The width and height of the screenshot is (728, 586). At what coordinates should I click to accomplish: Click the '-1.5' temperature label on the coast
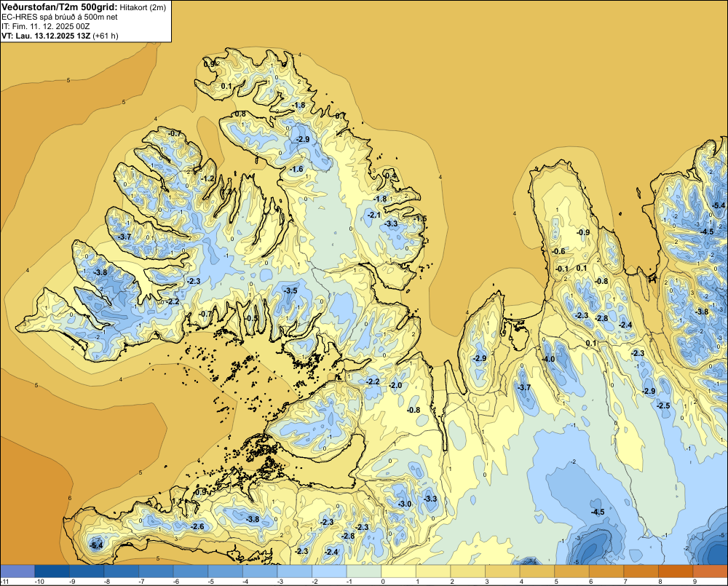coord(420,218)
